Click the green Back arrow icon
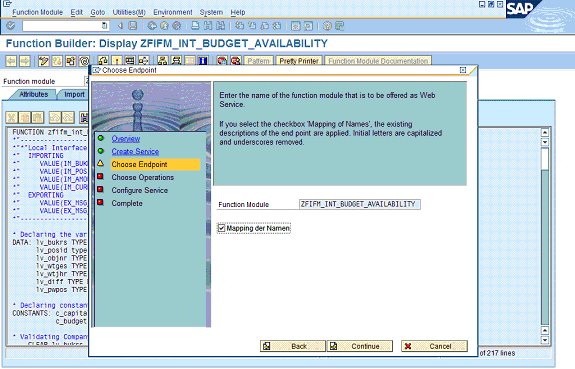575x369 pixels. pyautogui.click(x=152, y=26)
